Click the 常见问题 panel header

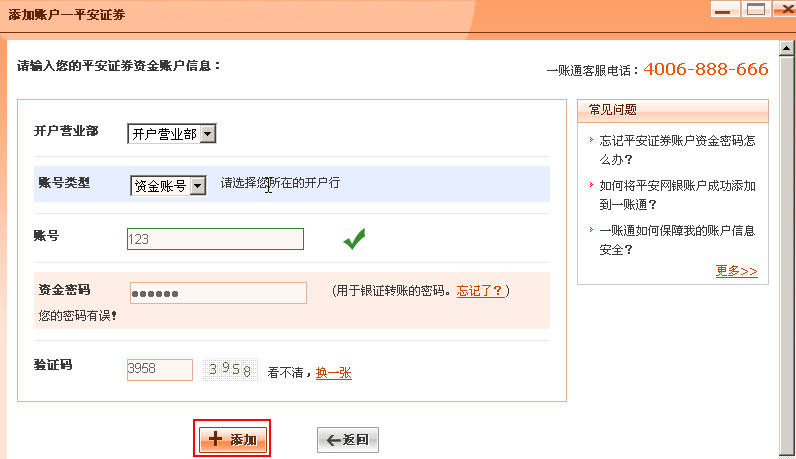pyautogui.click(x=673, y=110)
